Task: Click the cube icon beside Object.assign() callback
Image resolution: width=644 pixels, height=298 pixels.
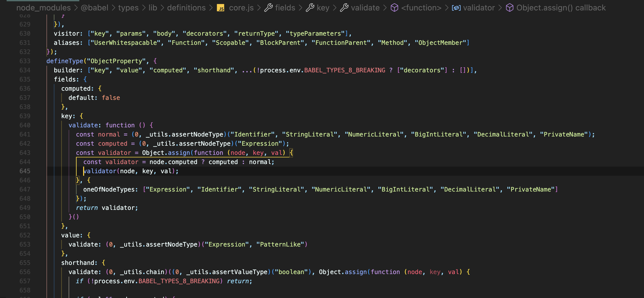Action: pyautogui.click(x=509, y=8)
